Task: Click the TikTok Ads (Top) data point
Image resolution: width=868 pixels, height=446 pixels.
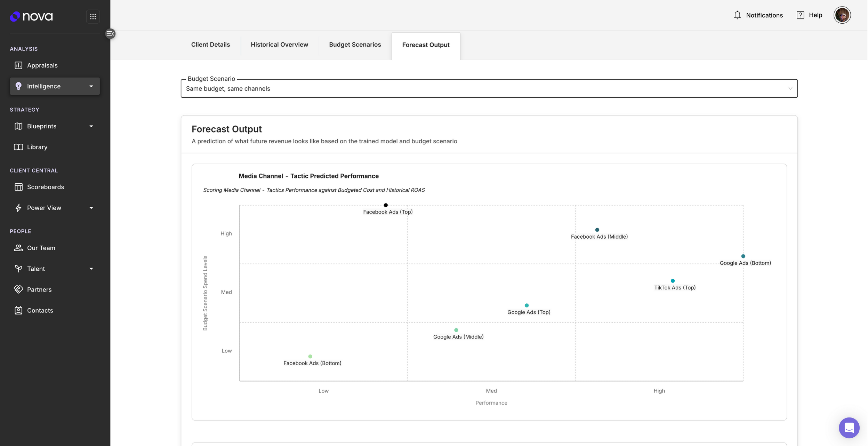Action: (673, 281)
